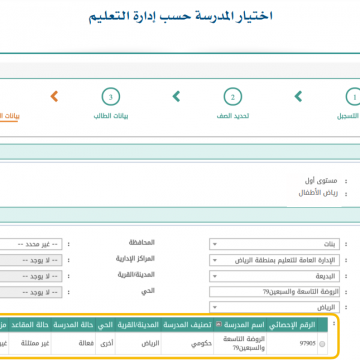
Task: Click green chevron between steps 2 and 3
Action: [176, 96]
